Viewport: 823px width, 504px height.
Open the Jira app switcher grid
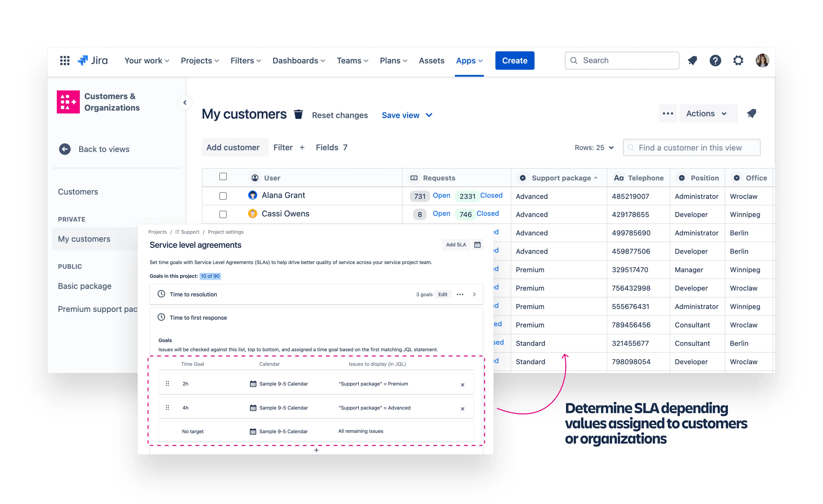(65, 60)
